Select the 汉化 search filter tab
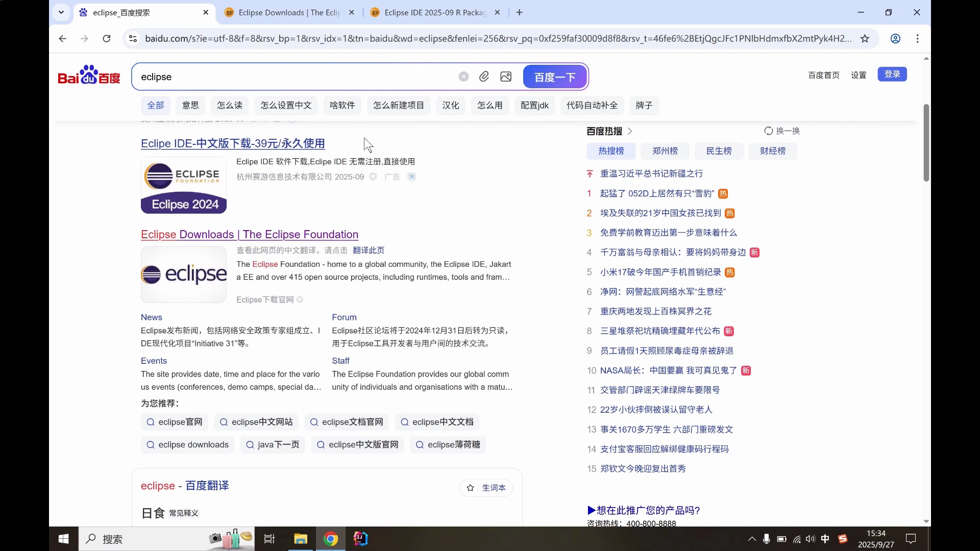980x551 pixels. [450, 106]
